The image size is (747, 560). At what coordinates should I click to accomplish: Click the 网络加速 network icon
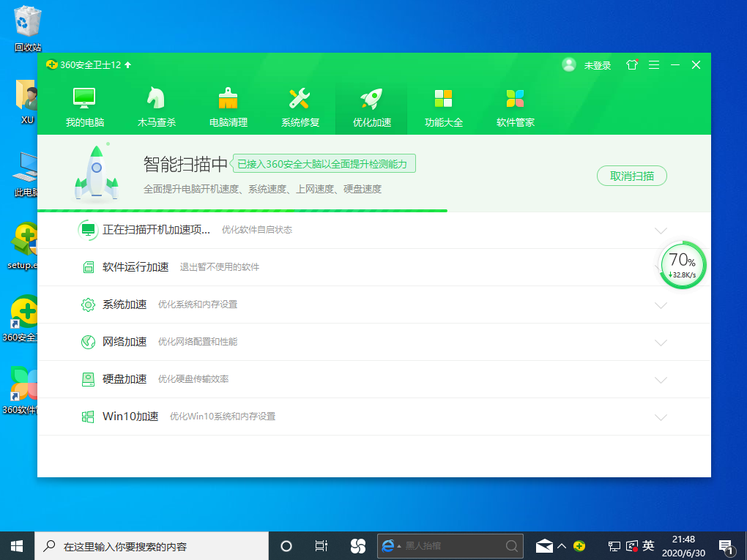pos(88,342)
